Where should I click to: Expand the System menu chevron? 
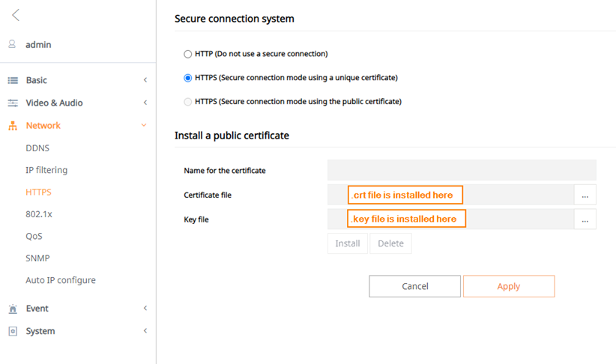145,331
